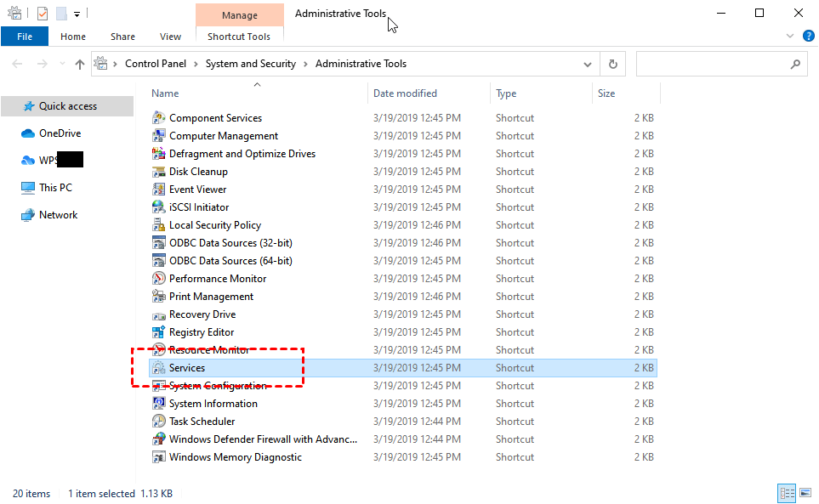The image size is (819, 504).
Task: Switch to details view in status bar
Action: coord(786,493)
